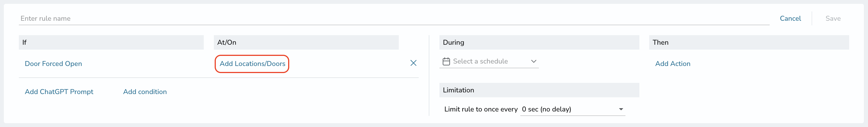Expand the schedule chevron arrow
The width and height of the screenshot is (868, 127).
point(533,62)
